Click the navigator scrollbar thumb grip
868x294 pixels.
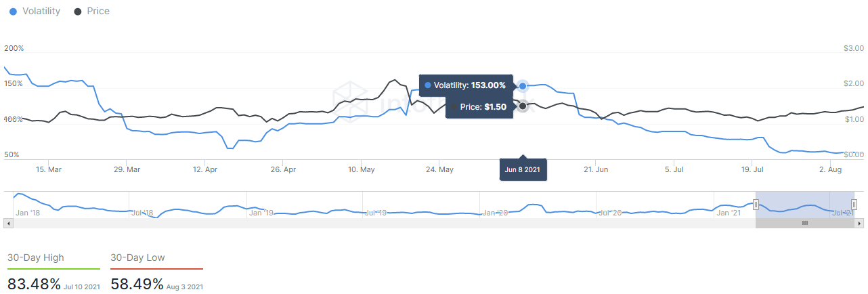pyautogui.click(x=805, y=223)
